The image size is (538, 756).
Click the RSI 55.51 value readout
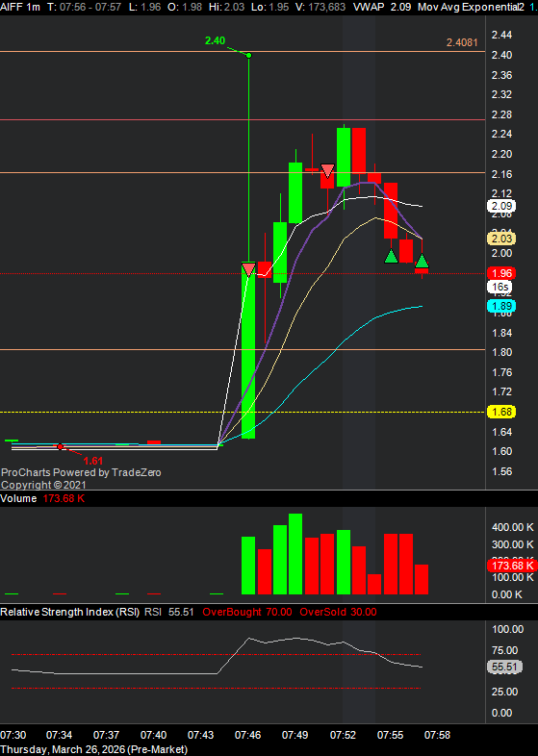click(x=168, y=612)
